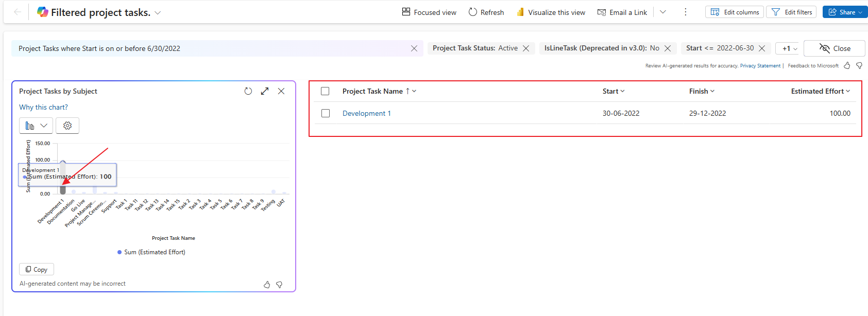868x316 pixels.
Task: Open chart settings gear icon
Action: pos(67,126)
